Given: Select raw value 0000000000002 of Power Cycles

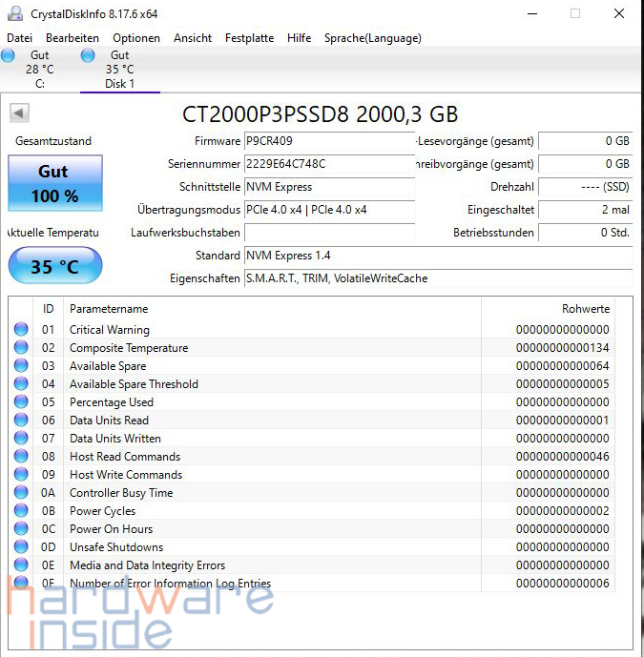Looking at the screenshot, I should (x=562, y=511).
